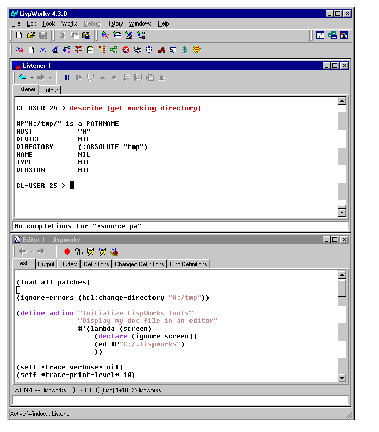The height and width of the screenshot is (432, 379).
Task: Click the Editor scrollbar thumb
Action: (x=342, y=288)
